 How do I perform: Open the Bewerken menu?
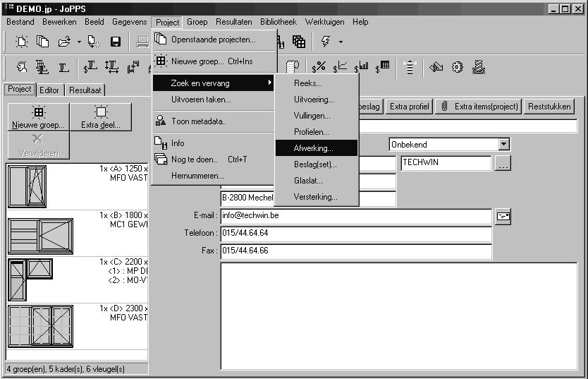coord(59,22)
